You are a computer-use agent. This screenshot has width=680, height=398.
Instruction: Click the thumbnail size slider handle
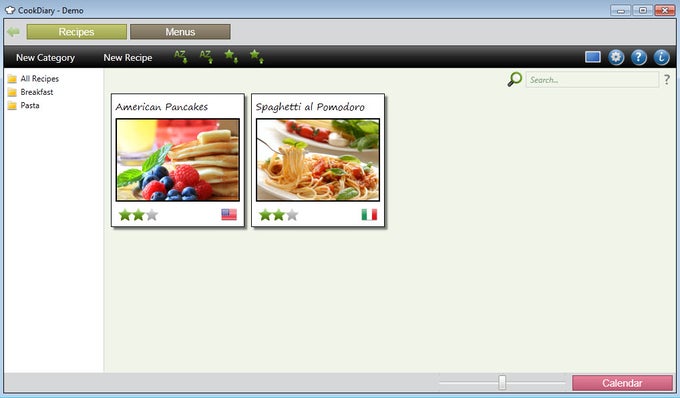(x=502, y=382)
